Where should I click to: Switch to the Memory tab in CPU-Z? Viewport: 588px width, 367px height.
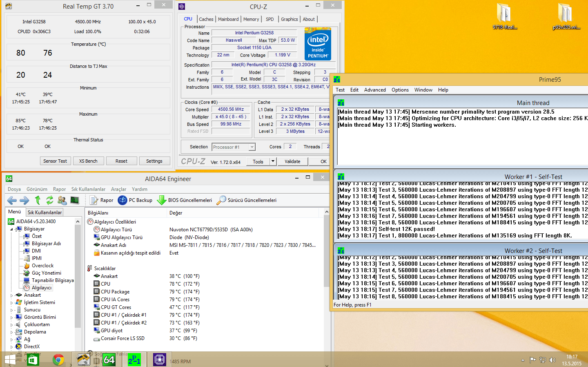[x=251, y=19]
